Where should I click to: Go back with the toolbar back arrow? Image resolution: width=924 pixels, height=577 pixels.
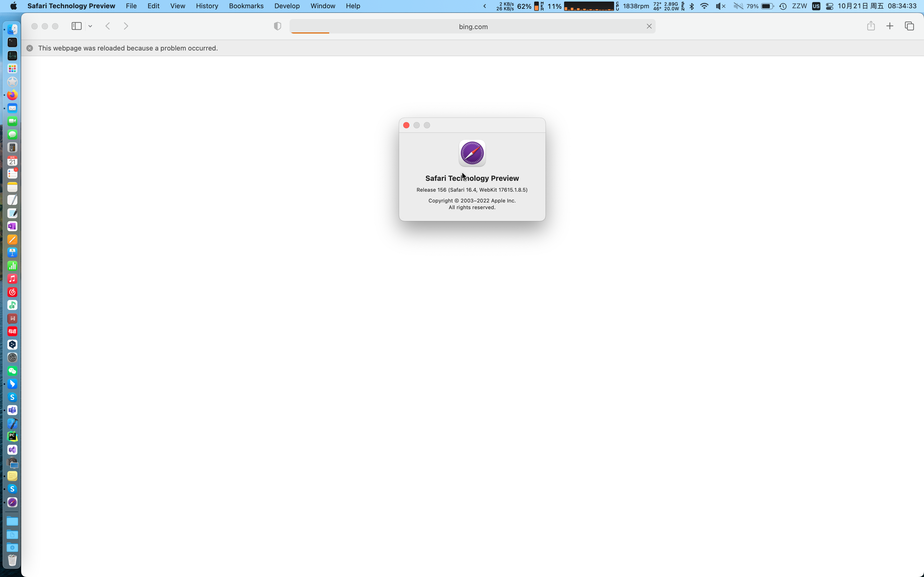click(x=108, y=26)
